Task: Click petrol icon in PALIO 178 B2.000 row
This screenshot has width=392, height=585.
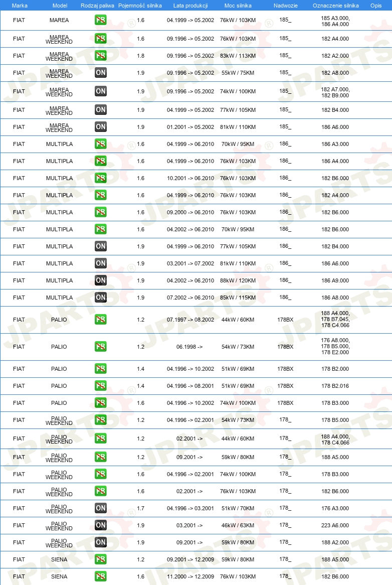Action: coord(101,369)
